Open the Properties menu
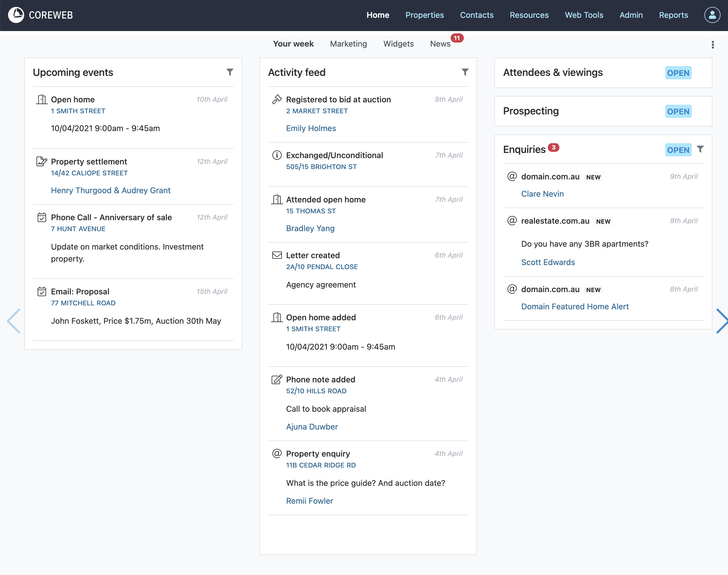The height and width of the screenshot is (575, 728). 424,15
